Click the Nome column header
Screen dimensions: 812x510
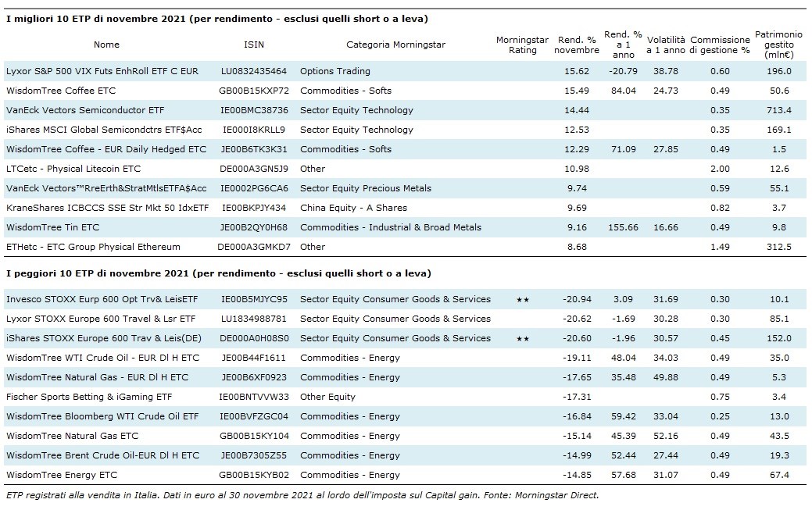pos(107,45)
